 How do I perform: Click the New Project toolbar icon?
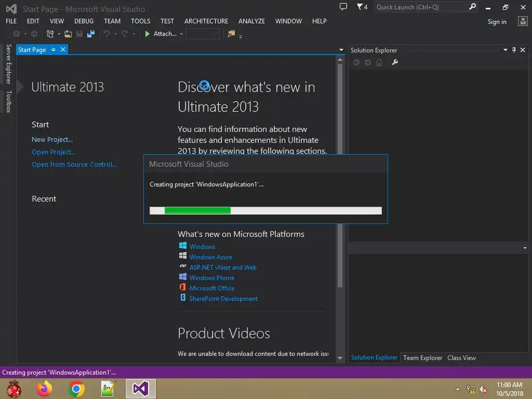[50, 34]
